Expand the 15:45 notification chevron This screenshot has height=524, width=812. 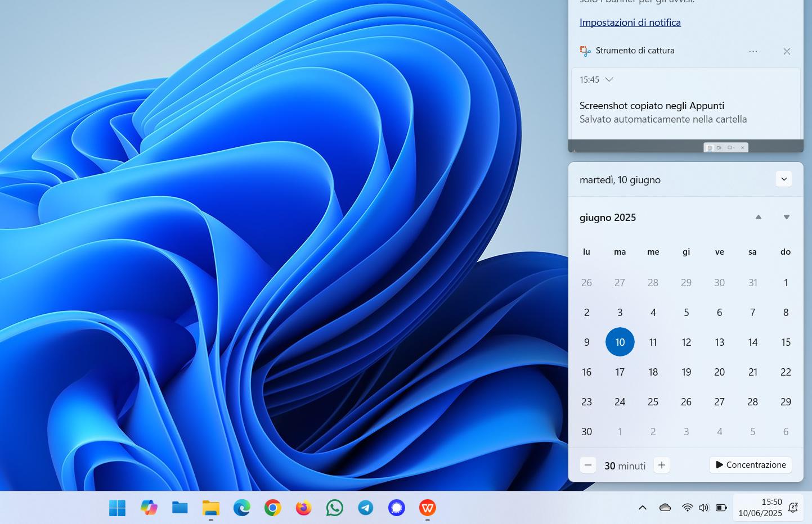click(609, 80)
